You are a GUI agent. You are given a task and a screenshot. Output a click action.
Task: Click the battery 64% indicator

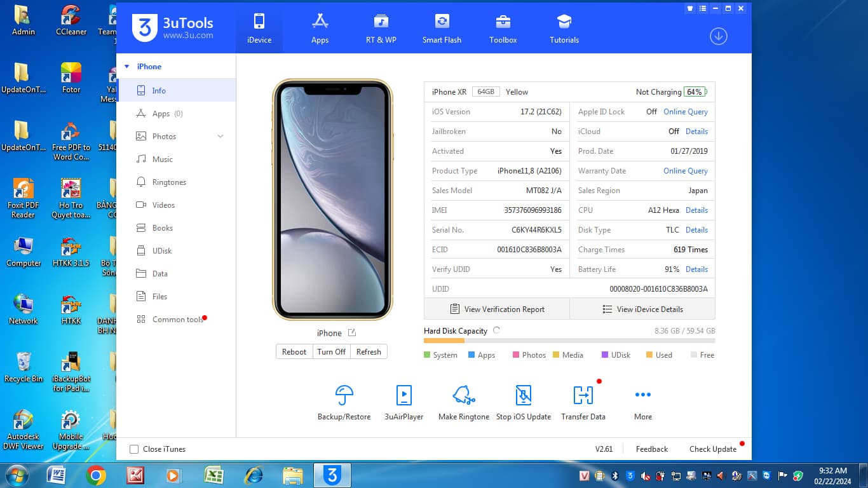[x=695, y=91]
